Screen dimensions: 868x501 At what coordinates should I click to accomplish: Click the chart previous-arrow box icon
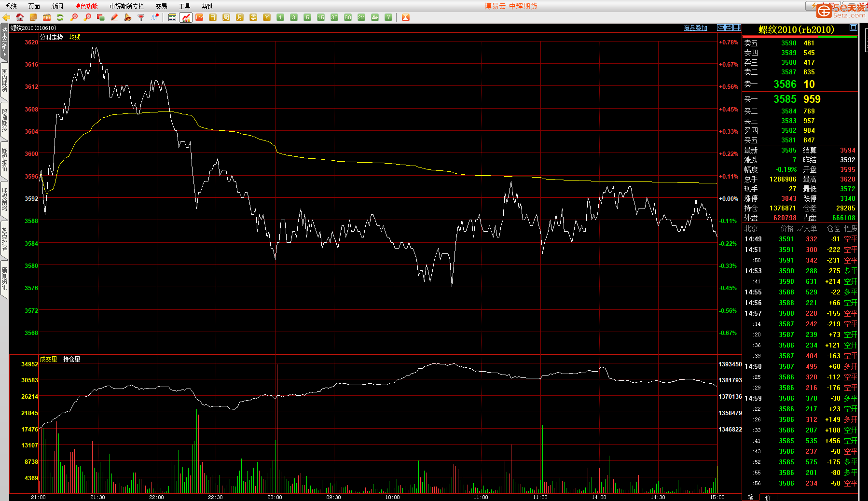tap(721, 28)
